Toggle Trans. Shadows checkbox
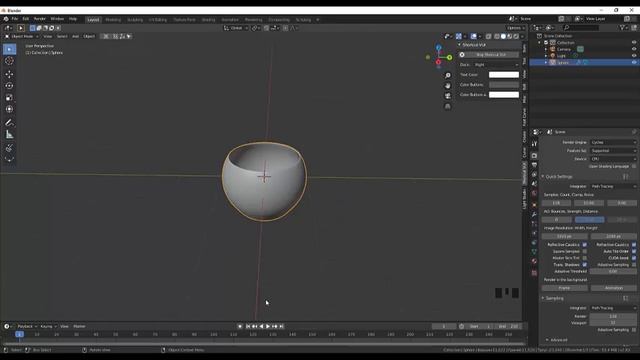The width and height of the screenshot is (640, 360). tap(584, 264)
